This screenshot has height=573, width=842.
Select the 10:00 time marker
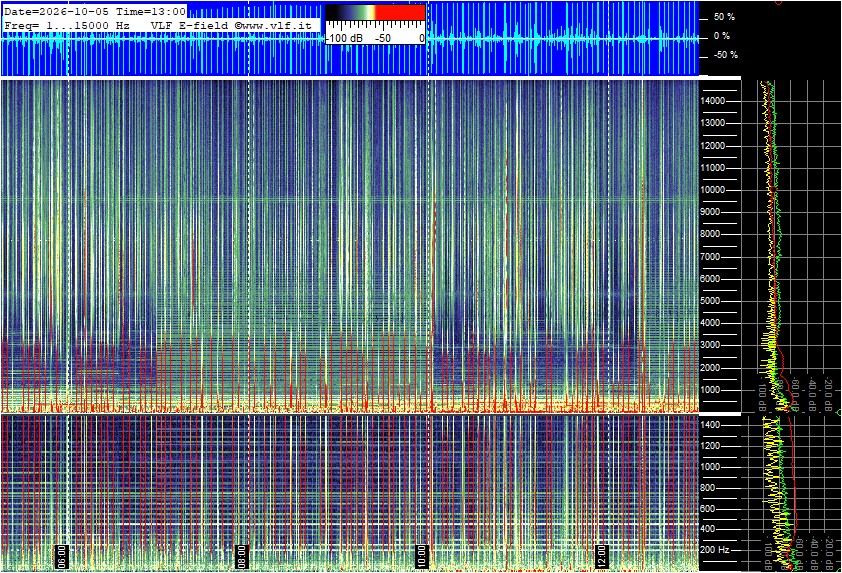421,556
